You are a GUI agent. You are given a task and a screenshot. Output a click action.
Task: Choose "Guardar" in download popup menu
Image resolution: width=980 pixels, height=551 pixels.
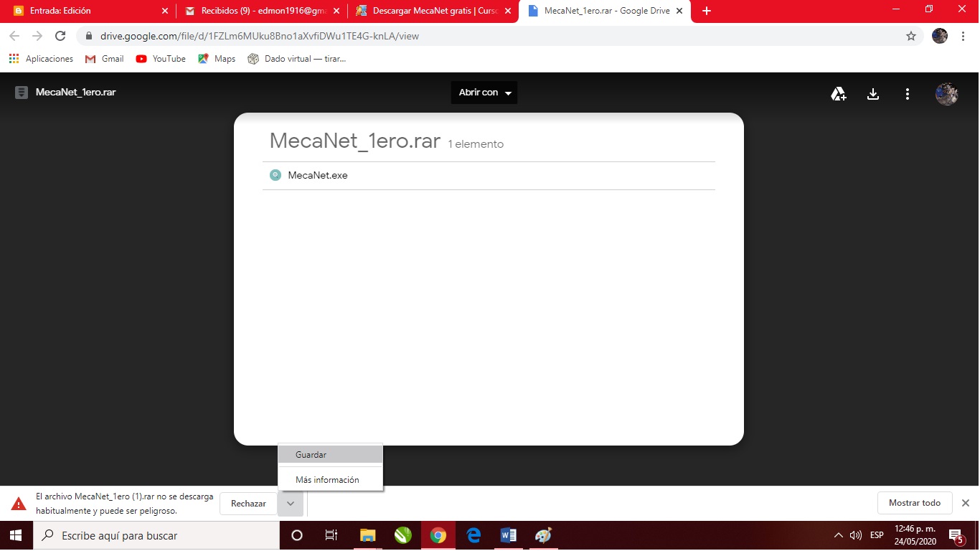point(331,455)
